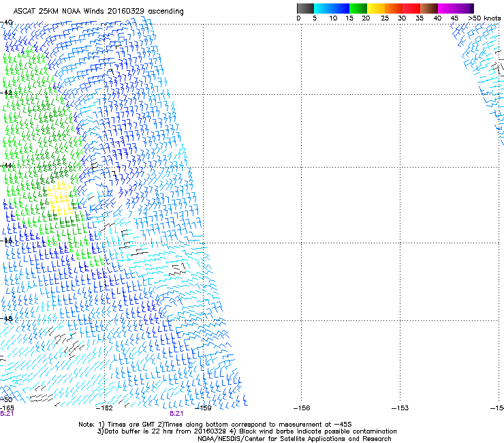Click the title 'ASCAT 25KM NOAA Winds 20160329 ascending'
Viewport: 504px width, 443px height.
pyautogui.click(x=98, y=12)
